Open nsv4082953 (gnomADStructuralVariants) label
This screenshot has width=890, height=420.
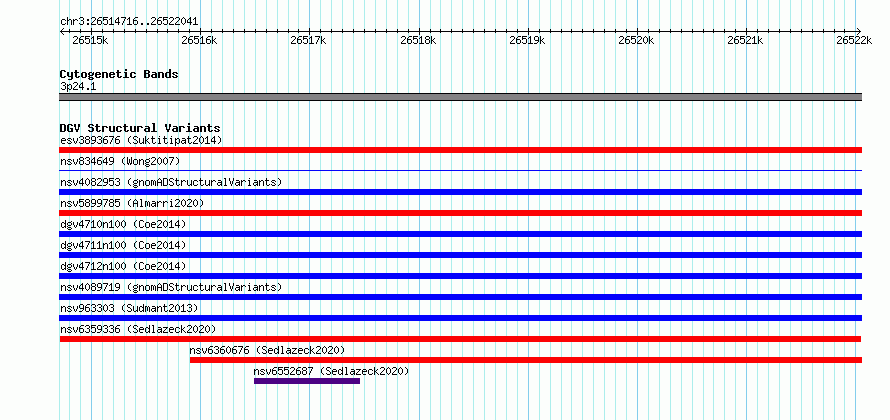[x=171, y=182]
